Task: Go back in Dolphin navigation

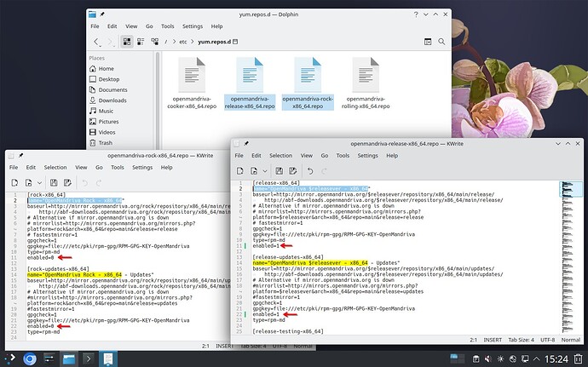Action: click(x=96, y=42)
